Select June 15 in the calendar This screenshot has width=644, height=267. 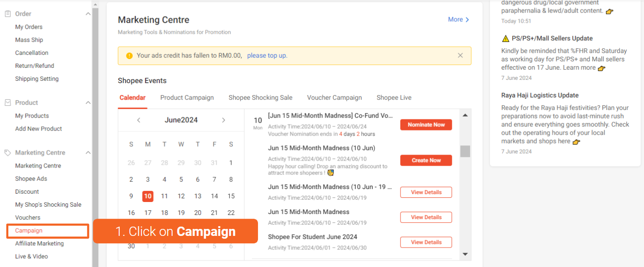(231, 196)
